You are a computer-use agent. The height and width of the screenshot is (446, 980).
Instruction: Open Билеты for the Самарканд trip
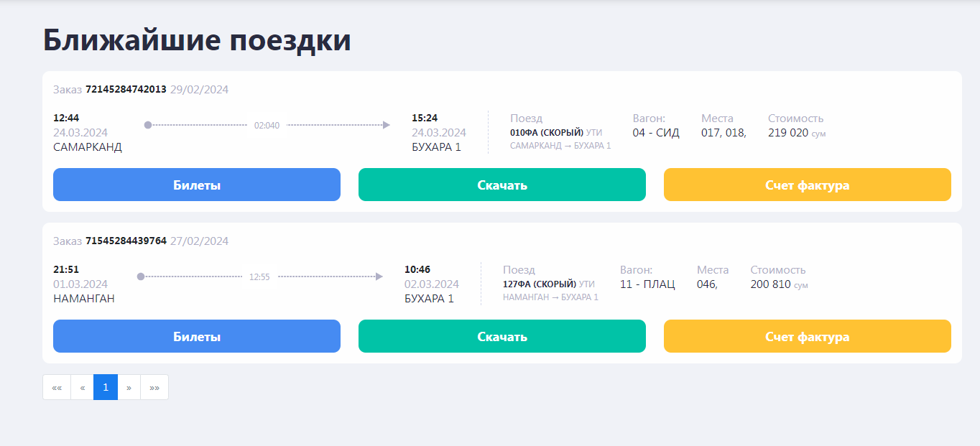pyautogui.click(x=196, y=185)
